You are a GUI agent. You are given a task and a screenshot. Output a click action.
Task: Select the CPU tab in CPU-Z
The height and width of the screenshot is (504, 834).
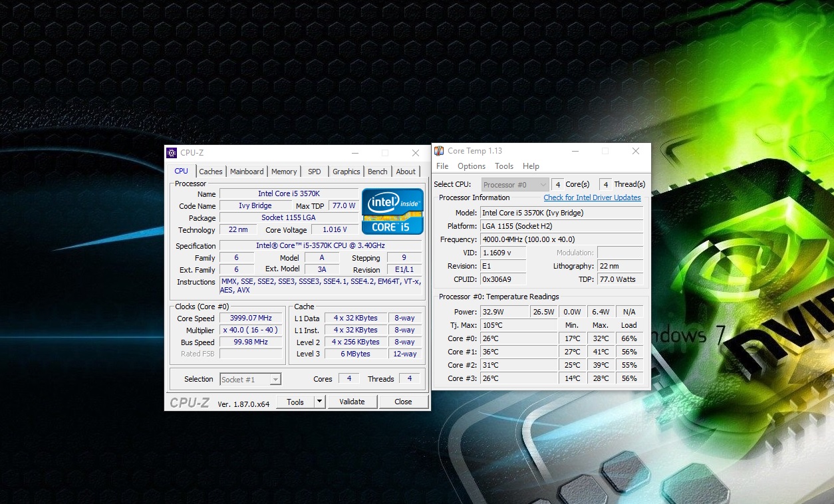pos(181,171)
